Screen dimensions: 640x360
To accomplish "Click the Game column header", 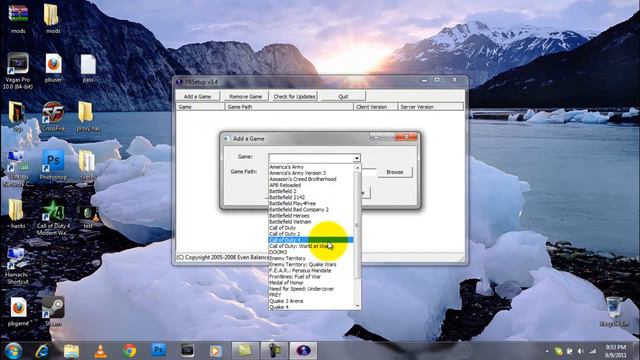I will point(200,107).
